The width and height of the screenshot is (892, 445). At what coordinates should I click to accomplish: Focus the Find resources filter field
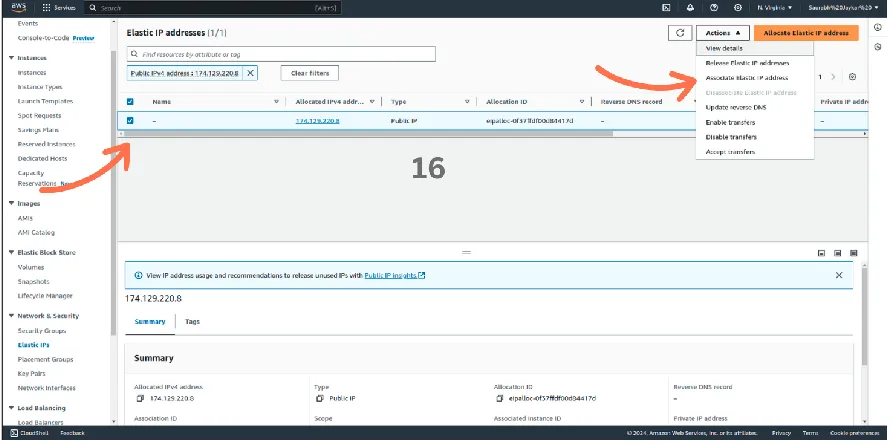coord(281,54)
